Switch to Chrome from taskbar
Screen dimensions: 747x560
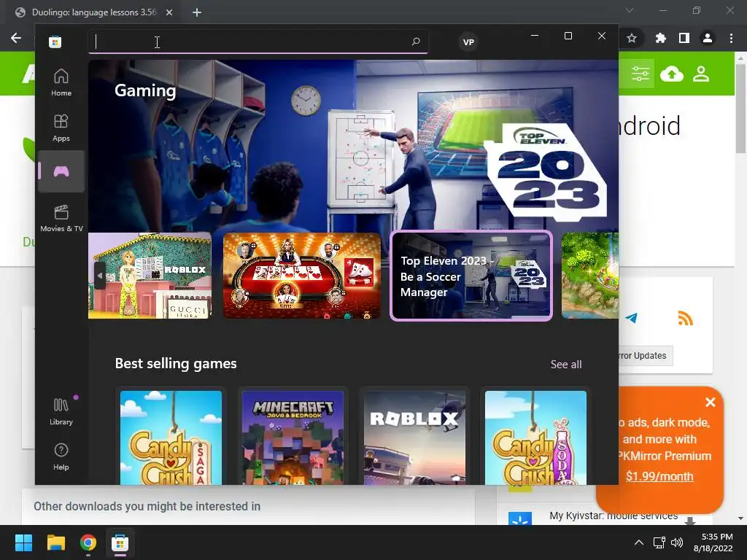(x=88, y=542)
